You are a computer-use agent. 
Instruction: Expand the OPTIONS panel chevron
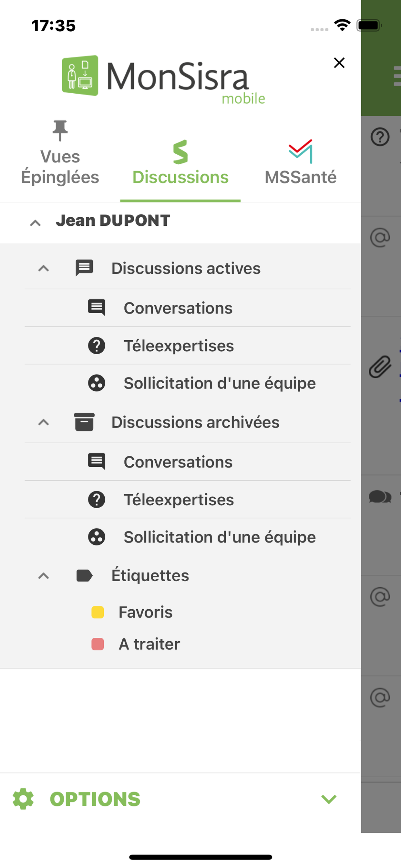pos(329,799)
